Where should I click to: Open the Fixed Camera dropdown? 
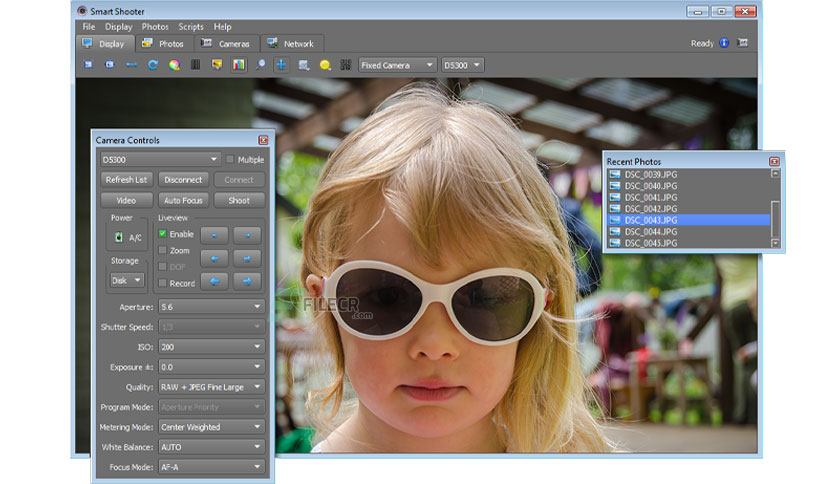(397, 65)
